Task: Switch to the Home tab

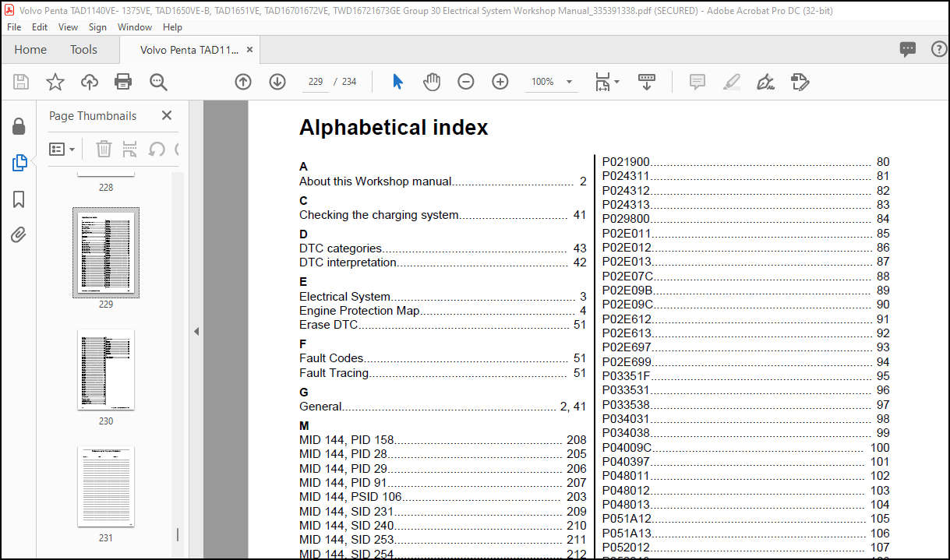Action: (30, 50)
